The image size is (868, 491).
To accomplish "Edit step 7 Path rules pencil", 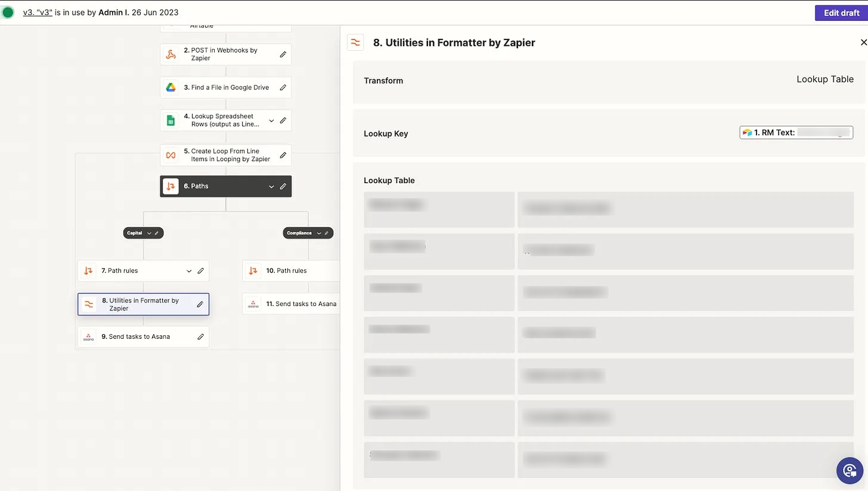I will pos(201,271).
